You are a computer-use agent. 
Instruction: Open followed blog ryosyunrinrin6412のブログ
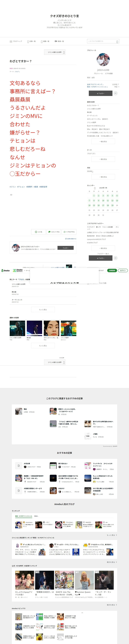[x=96, y=239]
